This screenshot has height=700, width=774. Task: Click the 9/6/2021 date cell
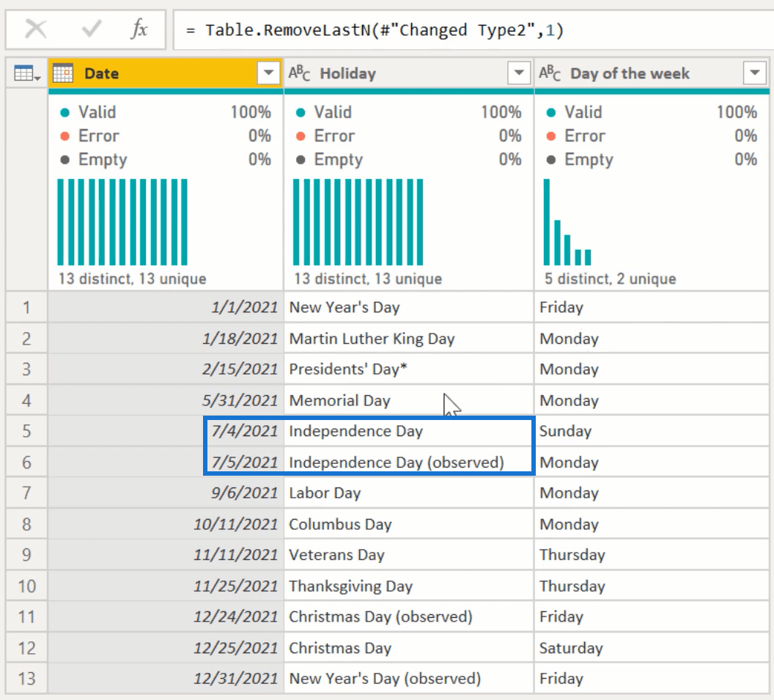tap(166, 493)
